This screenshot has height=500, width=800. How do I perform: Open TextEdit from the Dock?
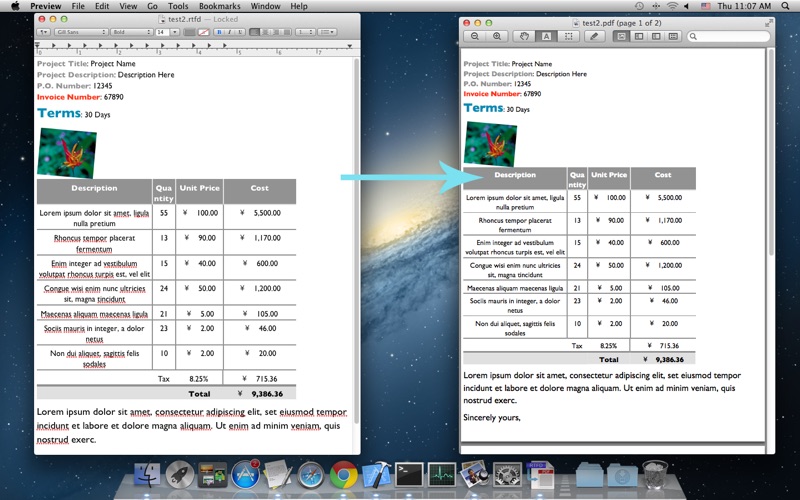click(278, 474)
